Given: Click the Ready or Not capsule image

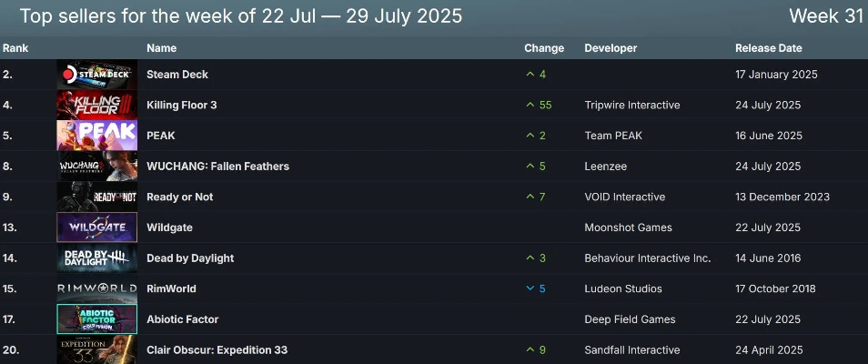Looking at the screenshot, I should pyautogui.click(x=96, y=197).
